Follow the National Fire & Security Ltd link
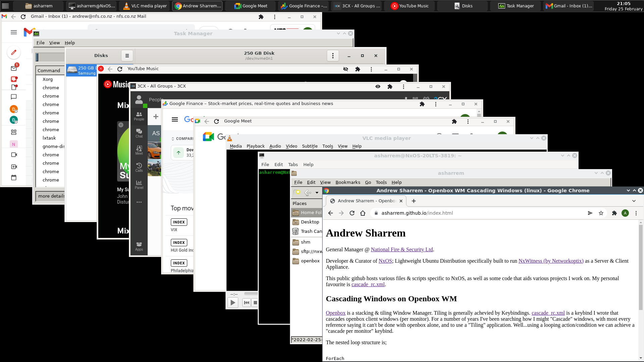This screenshot has height=362, width=644. pyautogui.click(x=402, y=250)
